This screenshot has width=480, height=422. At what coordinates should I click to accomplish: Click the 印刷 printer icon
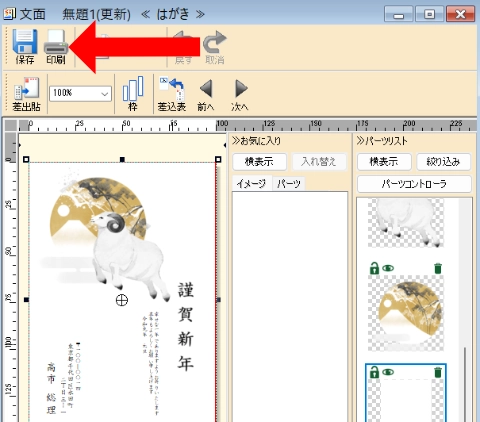point(56,42)
